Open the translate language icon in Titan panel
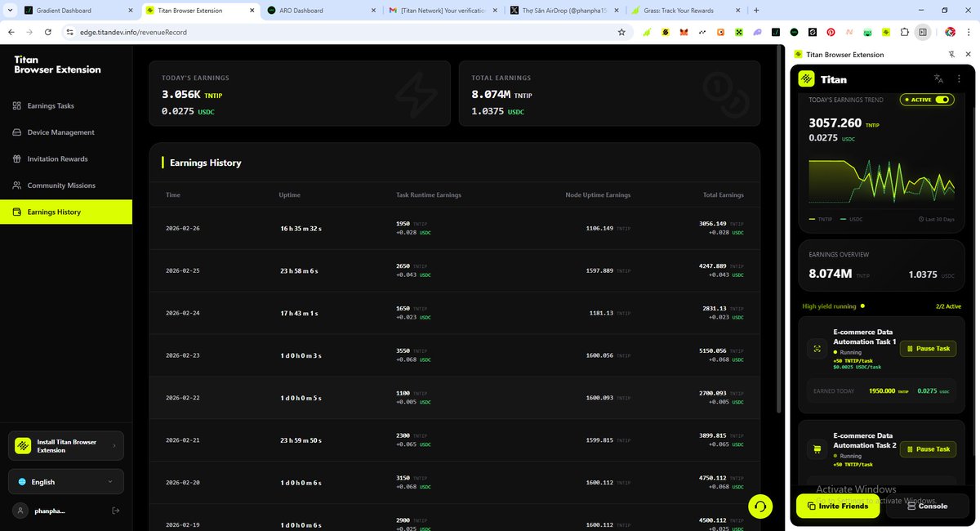 tap(938, 79)
